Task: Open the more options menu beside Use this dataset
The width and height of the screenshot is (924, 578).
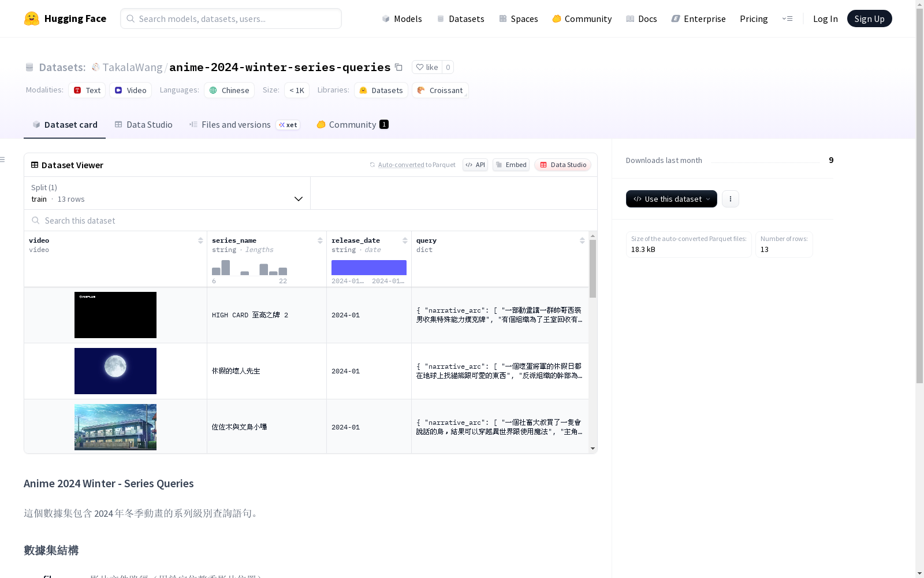Action: click(x=731, y=199)
